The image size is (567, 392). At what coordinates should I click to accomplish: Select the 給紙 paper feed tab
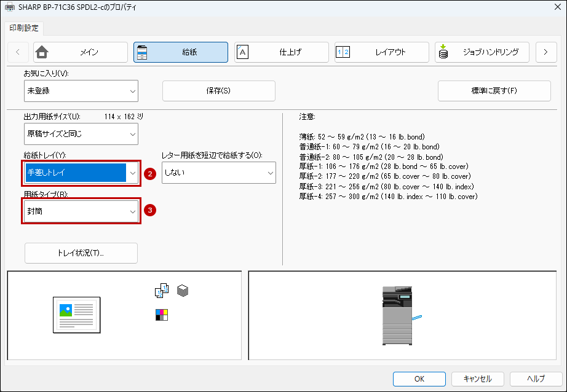181,52
